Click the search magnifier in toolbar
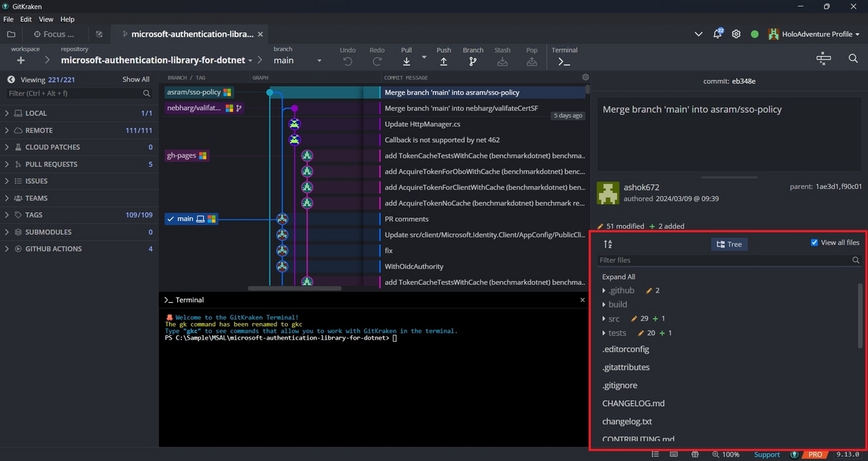Screen dimensions: 868x461 click(854, 59)
